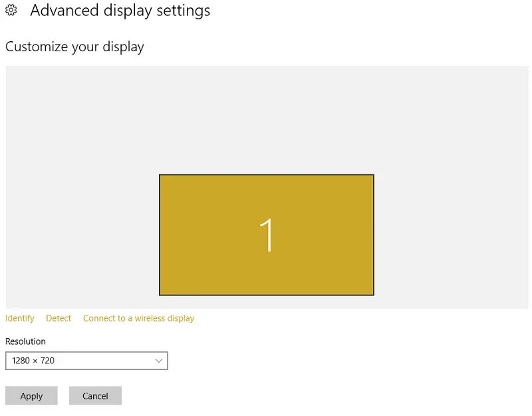Click the Advanced display settings heading
Viewport: 532px width, 416px height.
[120, 11]
